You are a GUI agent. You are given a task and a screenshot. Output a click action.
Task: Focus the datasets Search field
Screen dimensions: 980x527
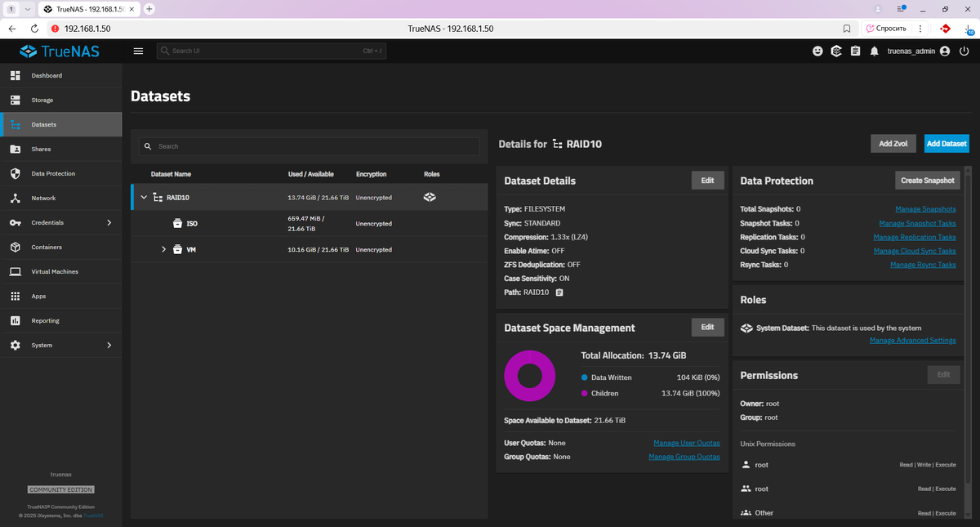pos(309,146)
